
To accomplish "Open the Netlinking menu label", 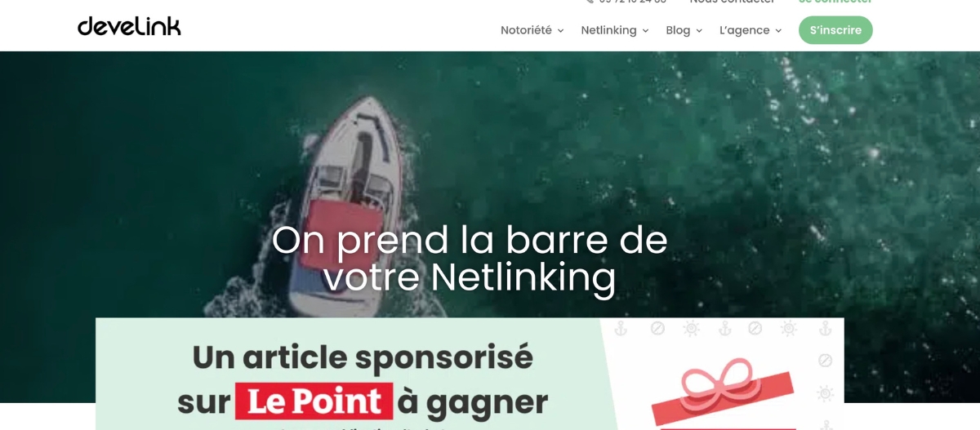I will 608,30.
